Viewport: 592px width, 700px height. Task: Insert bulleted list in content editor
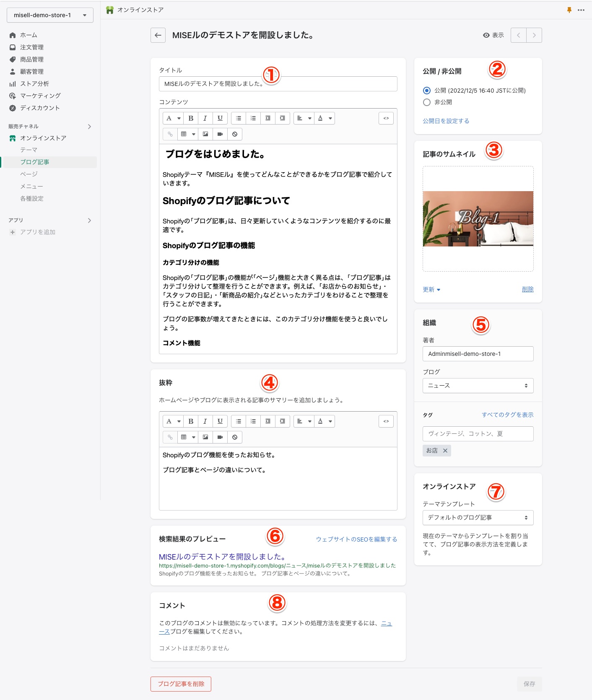coord(239,118)
